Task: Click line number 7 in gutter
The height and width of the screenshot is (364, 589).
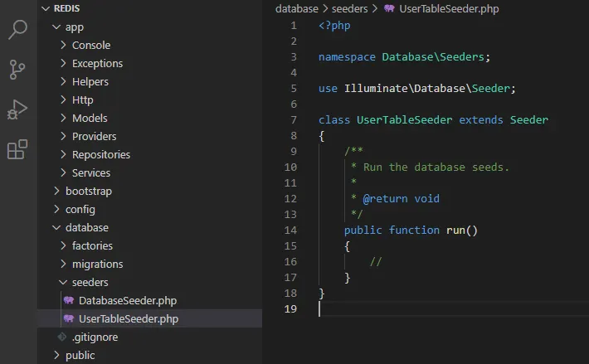Action: (294, 119)
